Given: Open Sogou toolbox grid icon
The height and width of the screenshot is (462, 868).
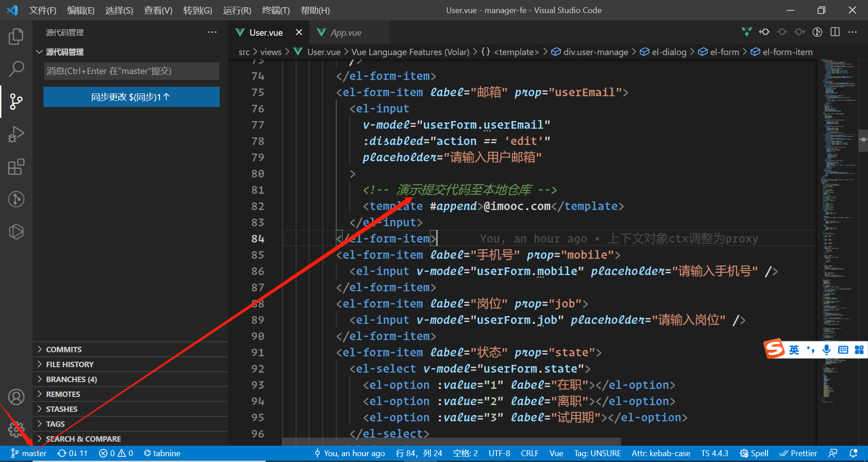Looking at the screenshot, I should (x=859, y=350).
